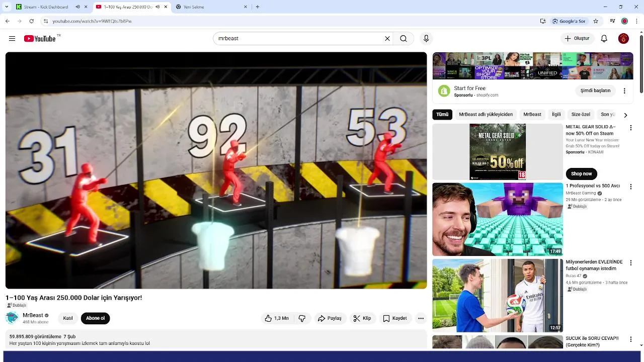This screenshot has height=362, width=644.
Task: Open options for 1 Profesyonel vs 500 Avcı
Action: pos(630,187)
